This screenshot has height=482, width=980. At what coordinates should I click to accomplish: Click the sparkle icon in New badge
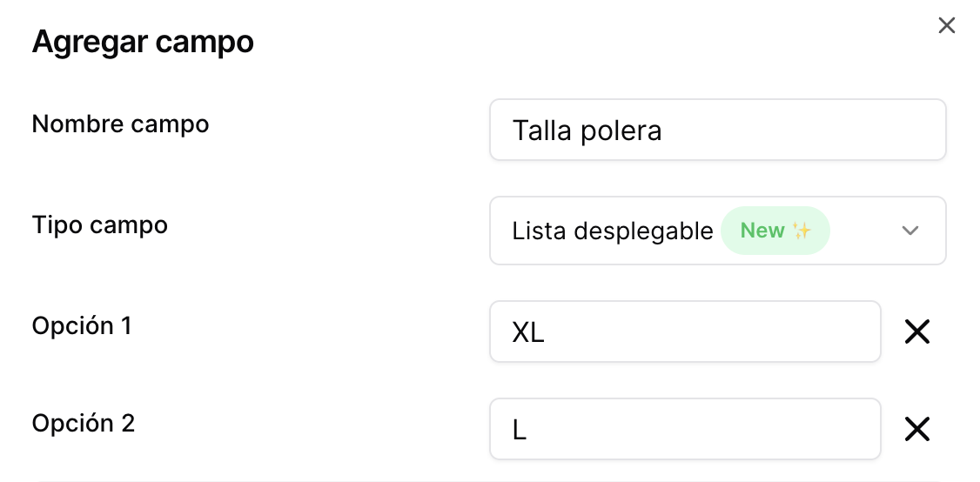click(x=802, y=231)
